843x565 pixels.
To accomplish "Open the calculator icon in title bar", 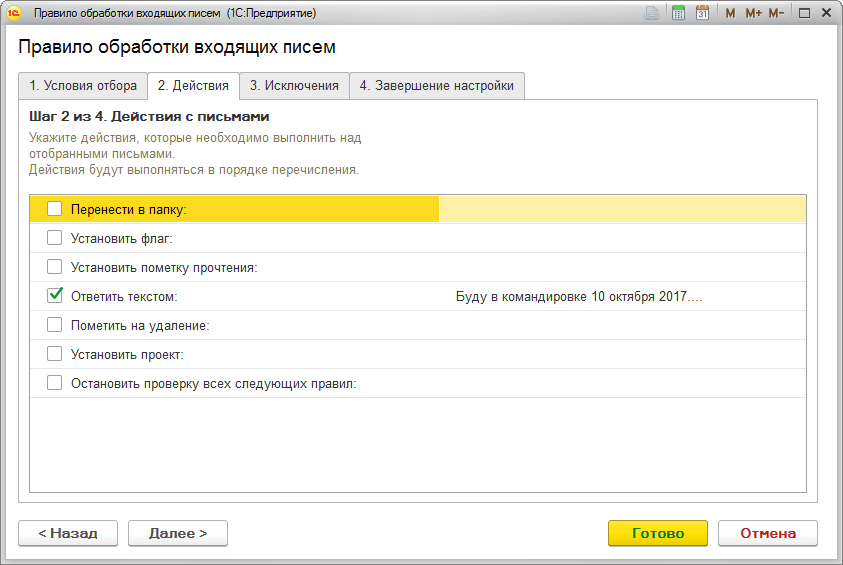I will (678, 13).
